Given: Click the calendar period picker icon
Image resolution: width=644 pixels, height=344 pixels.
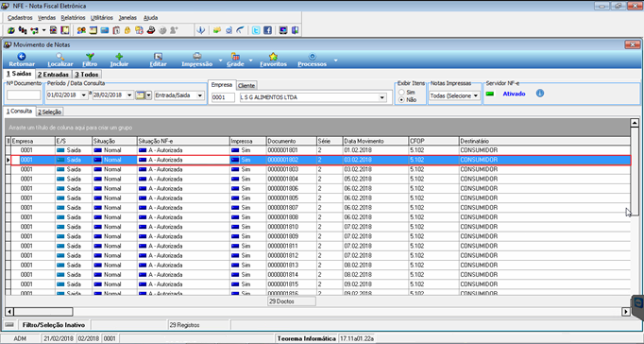Looking at the screenshot, I should 141,95.
